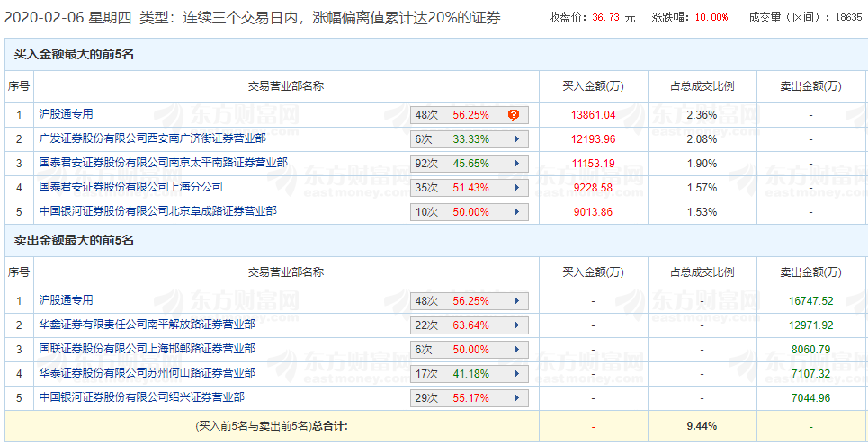Click the 22次 63.64% stats box

(x=470, y=325)
